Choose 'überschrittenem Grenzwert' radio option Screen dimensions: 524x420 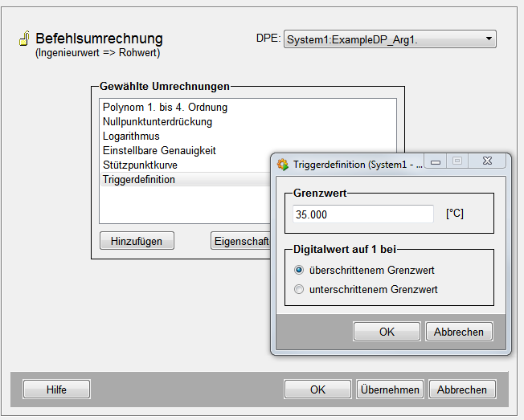pyautogui.click(x=364, y=270)
